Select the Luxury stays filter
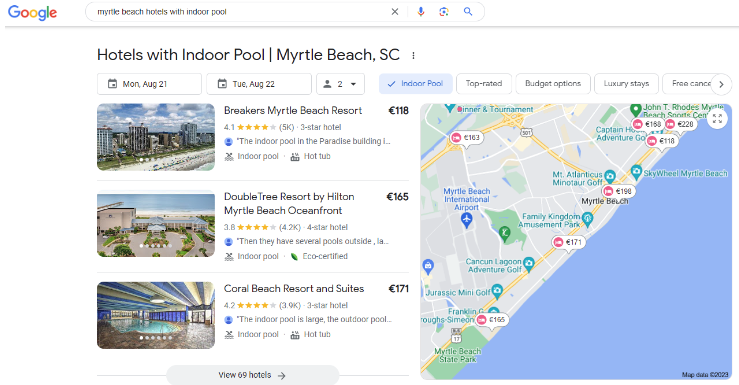The width and height of the screenshot is (739, 385). (626, 84)
